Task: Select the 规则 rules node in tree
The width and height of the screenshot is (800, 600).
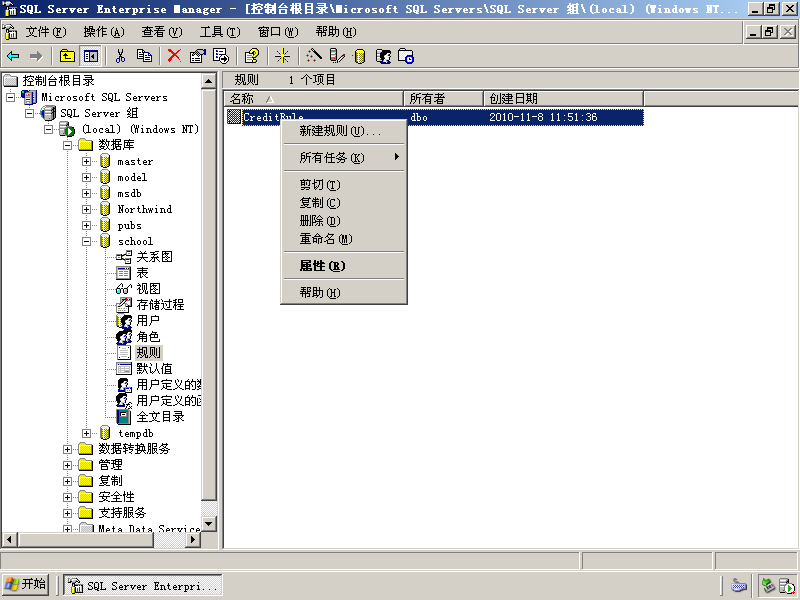Action: pyautogui.click(x=148, y=353)
